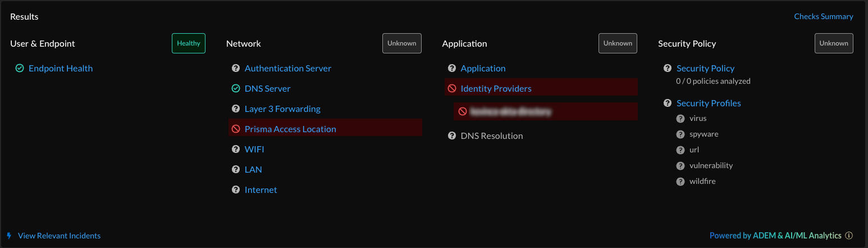Image resolution: width=868 pixels, height=248 pixels.
Task: Click the question mark icon beside Authentication Server
Action: click(236, 69)
